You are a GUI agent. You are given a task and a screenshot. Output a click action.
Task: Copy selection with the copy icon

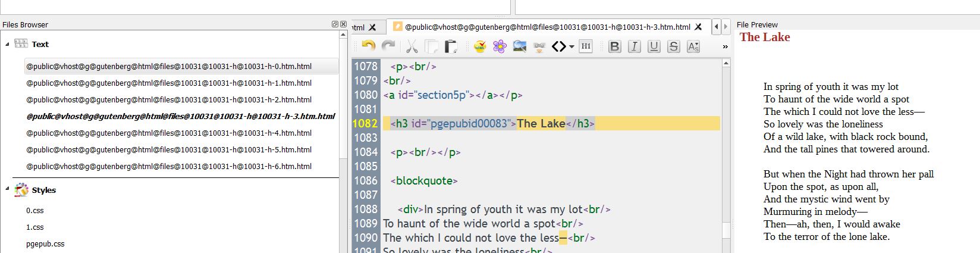click(432, 46)
